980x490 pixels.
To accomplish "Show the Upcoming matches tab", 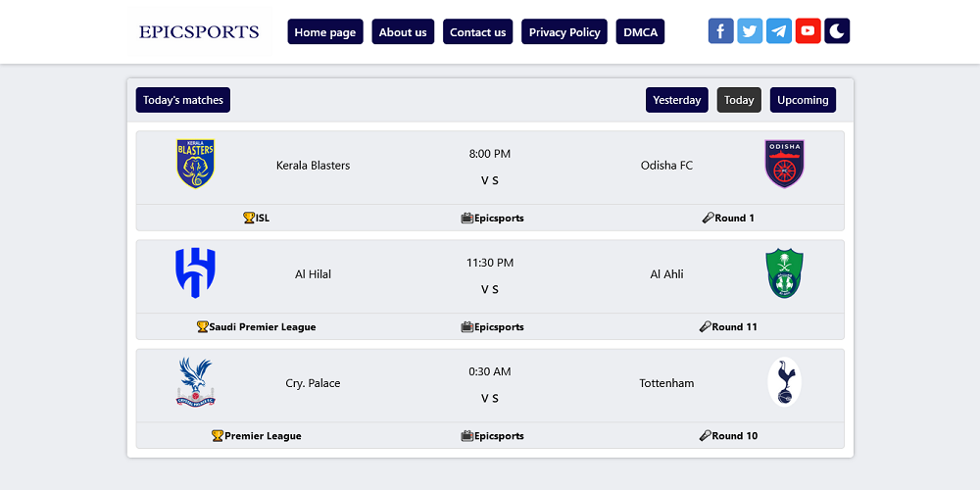I will coord(803,100).
